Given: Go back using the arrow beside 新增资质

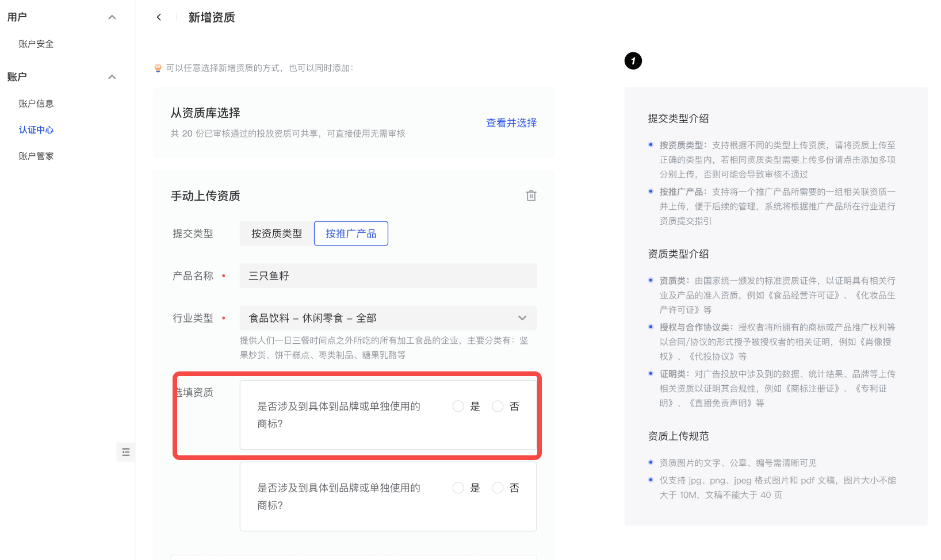Looking at the screenshot, I should point(159,17).
